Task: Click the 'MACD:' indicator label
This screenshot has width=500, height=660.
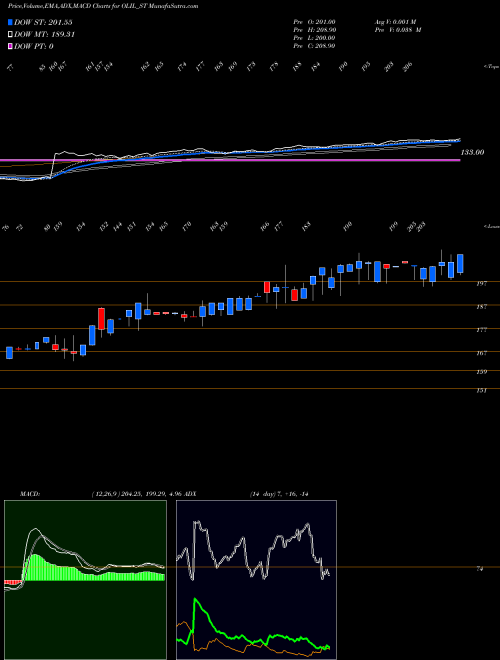Action: 30,494
